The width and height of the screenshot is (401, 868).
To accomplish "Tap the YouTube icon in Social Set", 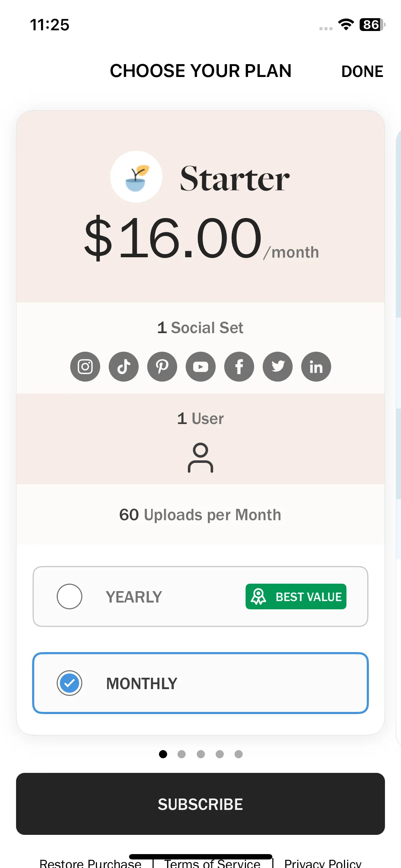I will (201, 367).
